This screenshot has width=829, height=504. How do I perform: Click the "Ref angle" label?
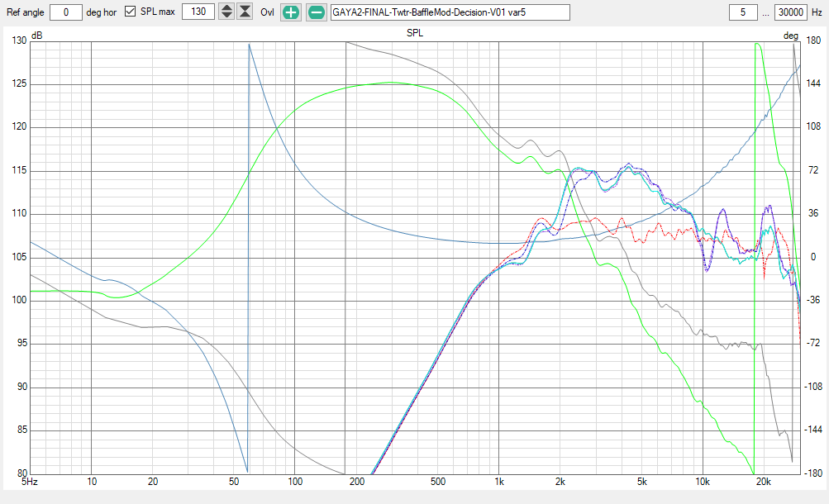click(26, 12)
